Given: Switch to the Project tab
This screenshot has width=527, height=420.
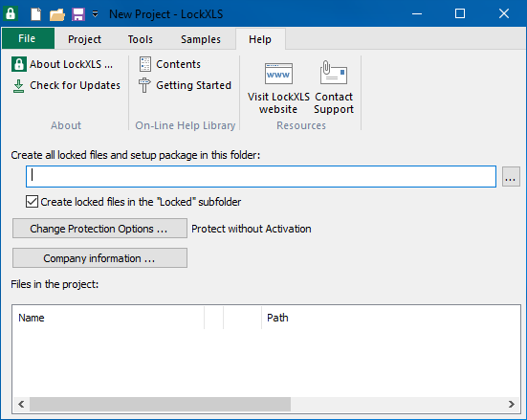Looking at the screenshot, I should [84, 39].
